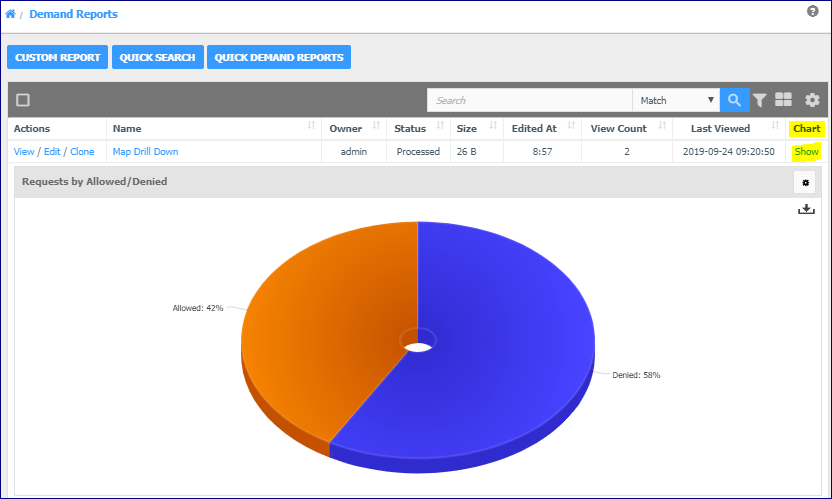Viewport: 832px width, 499px height.
Task: Switch to grid view icon
Action: pos(783,99)
